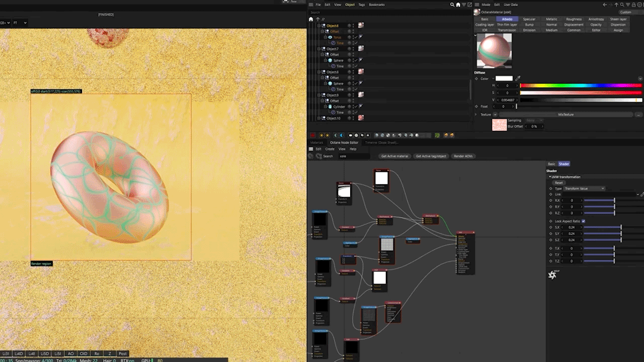Open the Custom layout dropdown

625,12
